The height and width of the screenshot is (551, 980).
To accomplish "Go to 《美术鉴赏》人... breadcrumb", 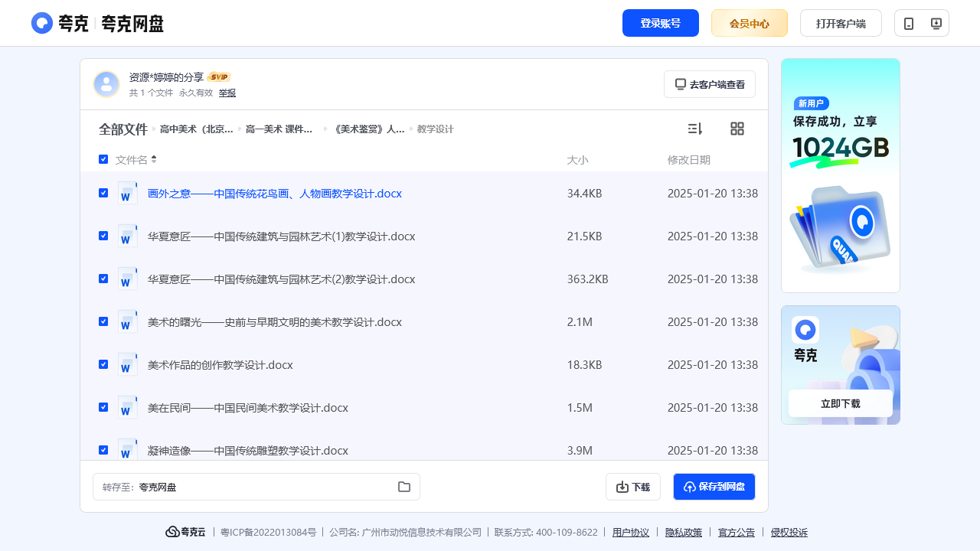I will (369, 129).
